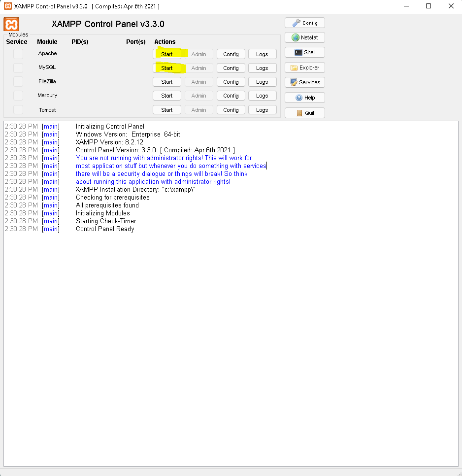Launch the Shell terminal button
The width and height of the screenshot is (462, 476).
pos(304,52)
